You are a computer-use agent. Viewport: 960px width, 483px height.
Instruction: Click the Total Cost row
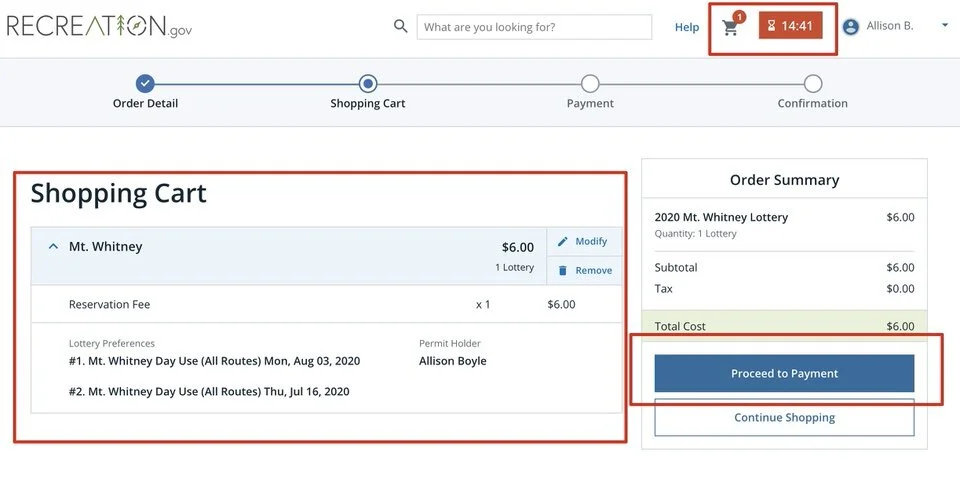[784, 326]
